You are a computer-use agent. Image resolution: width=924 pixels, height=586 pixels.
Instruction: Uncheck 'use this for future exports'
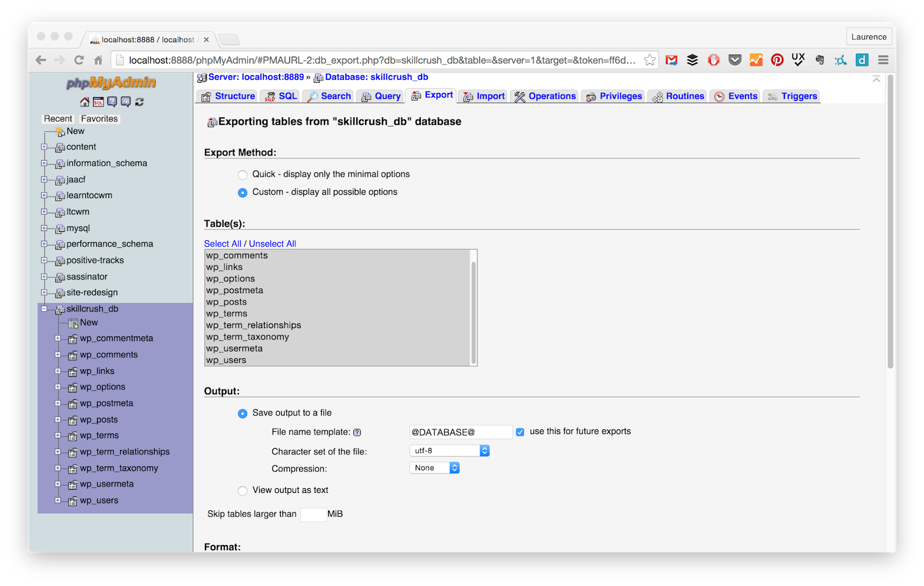520,432
